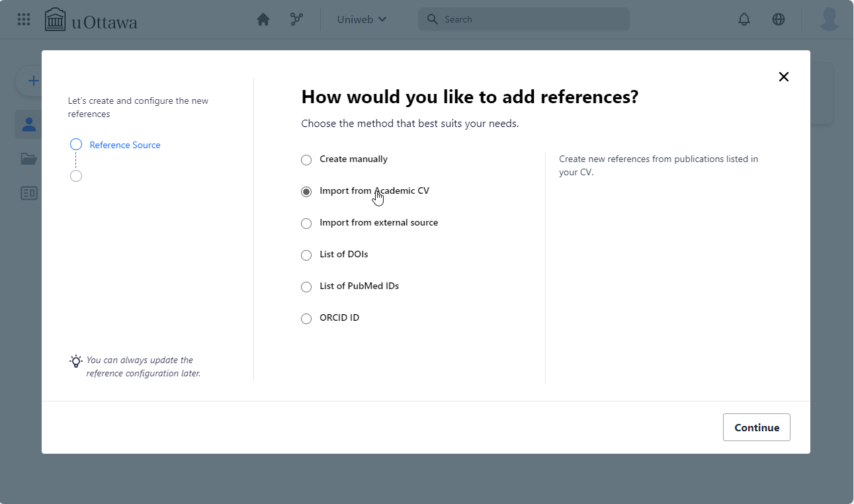The width and height of the screenshot is (854, 504).
Task: Click the 'Create new references from publications' description
Action: coord(658,165)
